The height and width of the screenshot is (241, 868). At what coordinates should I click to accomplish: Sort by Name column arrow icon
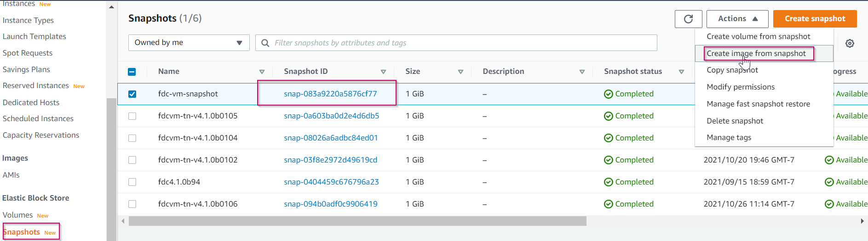pyautogui.click(x=262, y=72)
